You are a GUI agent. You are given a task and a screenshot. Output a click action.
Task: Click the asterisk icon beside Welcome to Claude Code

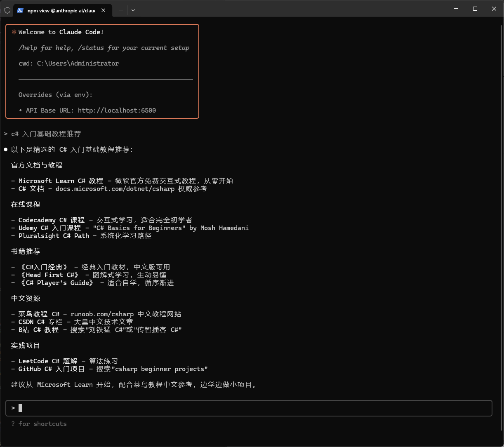14,31
